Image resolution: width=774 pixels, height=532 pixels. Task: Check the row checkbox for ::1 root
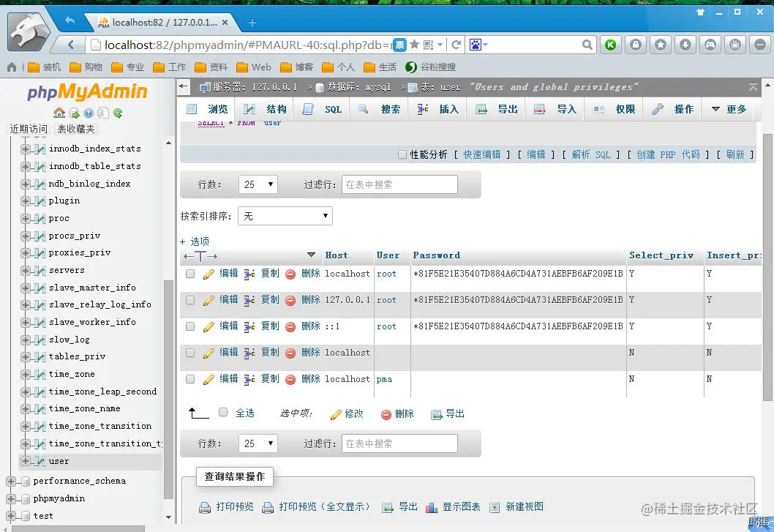click(x=190, y=326)
